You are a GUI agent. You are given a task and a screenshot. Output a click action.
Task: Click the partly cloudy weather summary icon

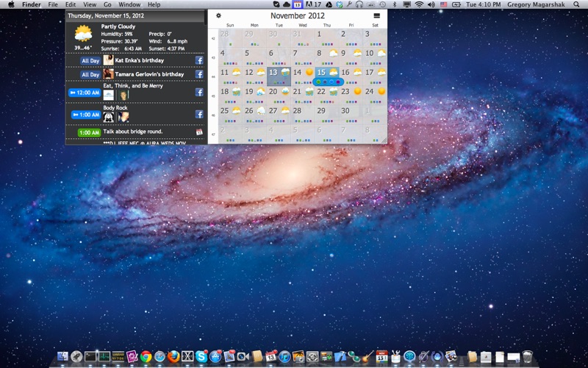83,33
